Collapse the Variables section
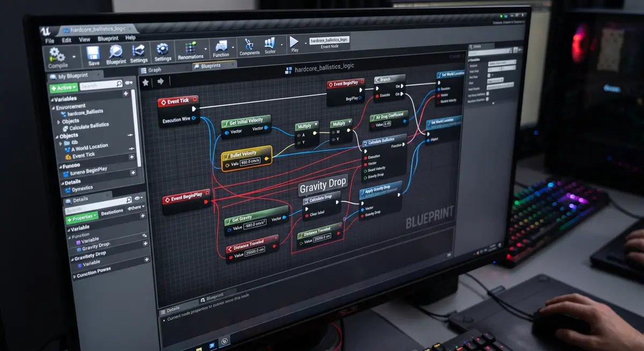 click(x=52, y=100)
